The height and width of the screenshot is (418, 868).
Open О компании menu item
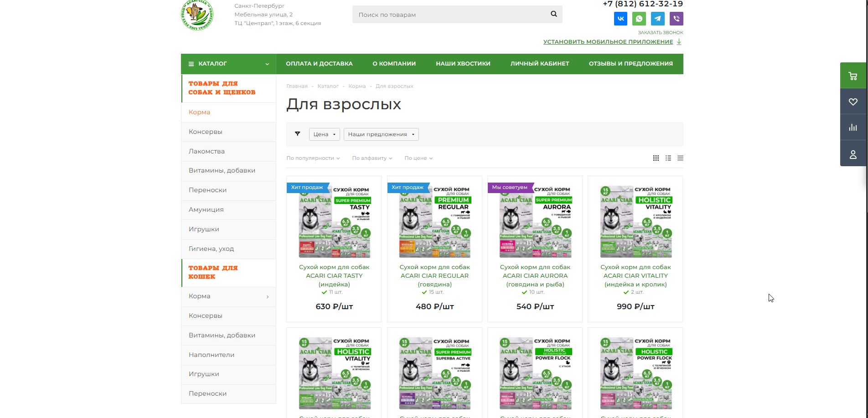[x=394, y=64]
